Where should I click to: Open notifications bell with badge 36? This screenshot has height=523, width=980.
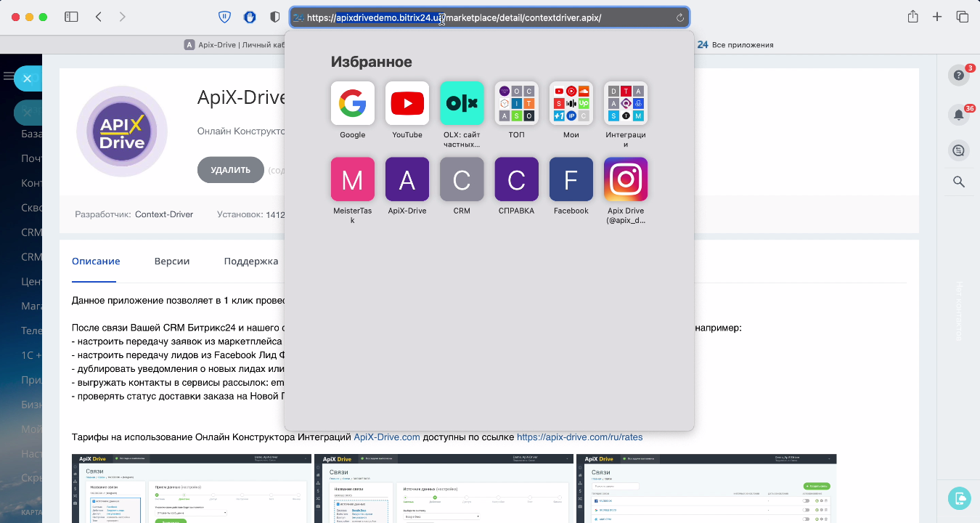pyautogui.click(x=959, y=115)
